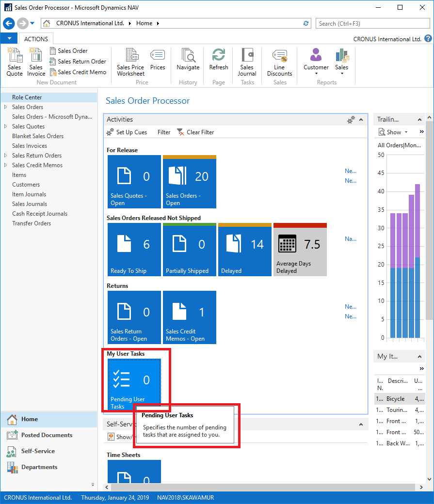This screenshot has height=504, width=434.
Task: Collapse the Trailing sales orders chart part
Action: [x=419, y=120]
